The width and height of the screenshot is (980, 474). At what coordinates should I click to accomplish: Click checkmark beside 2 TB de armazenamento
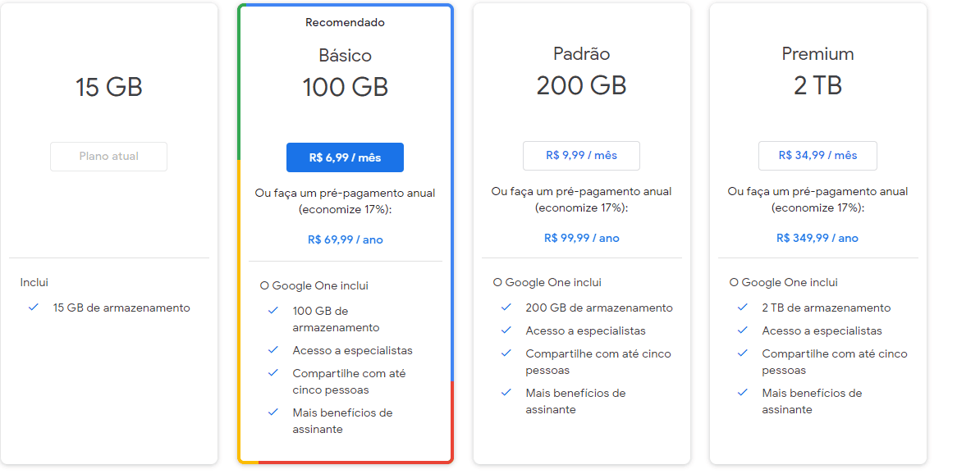point(743,308)
